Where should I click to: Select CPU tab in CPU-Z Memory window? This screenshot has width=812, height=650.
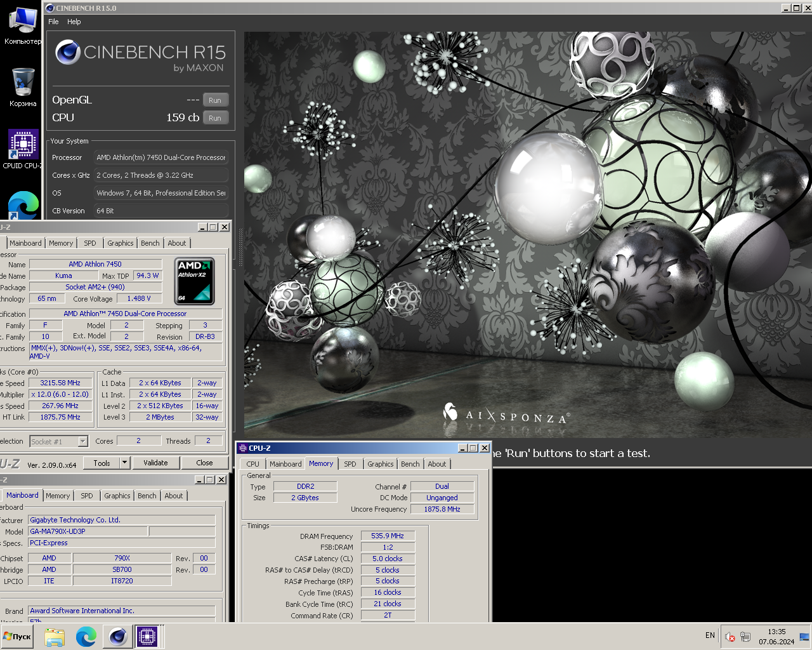(x=253, y=464)
